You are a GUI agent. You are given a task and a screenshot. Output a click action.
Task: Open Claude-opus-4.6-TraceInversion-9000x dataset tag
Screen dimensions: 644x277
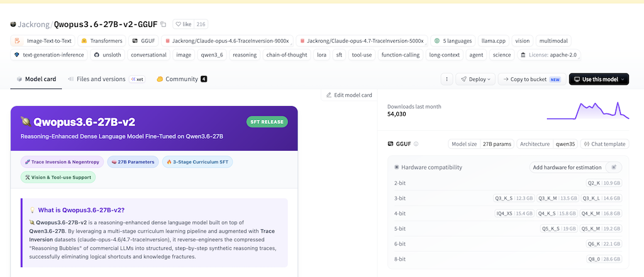228,41
